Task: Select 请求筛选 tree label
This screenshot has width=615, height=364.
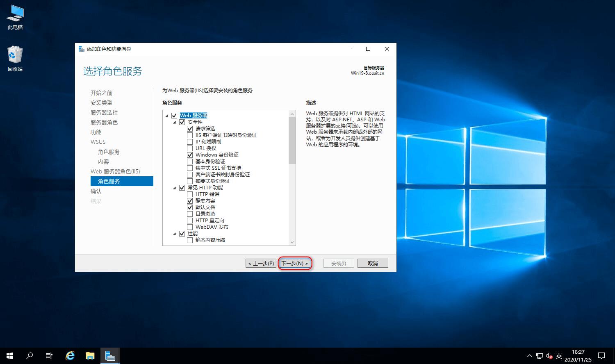Action: point(205,129)
